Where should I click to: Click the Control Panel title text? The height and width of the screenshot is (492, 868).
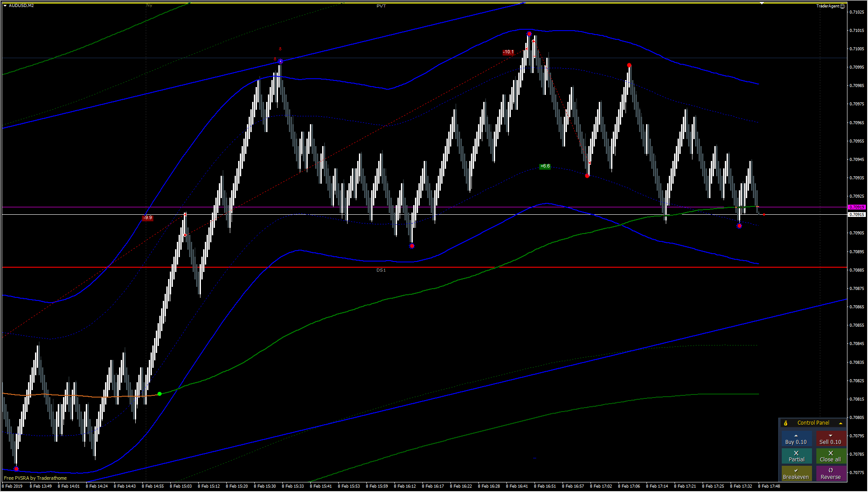click(x=813, y=423)
